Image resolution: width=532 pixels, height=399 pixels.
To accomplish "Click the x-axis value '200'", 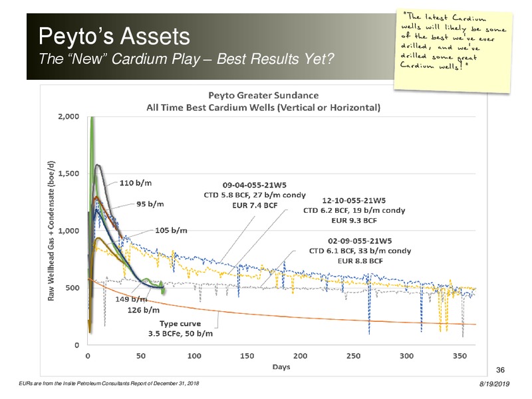I will click(x=301, y=356).
